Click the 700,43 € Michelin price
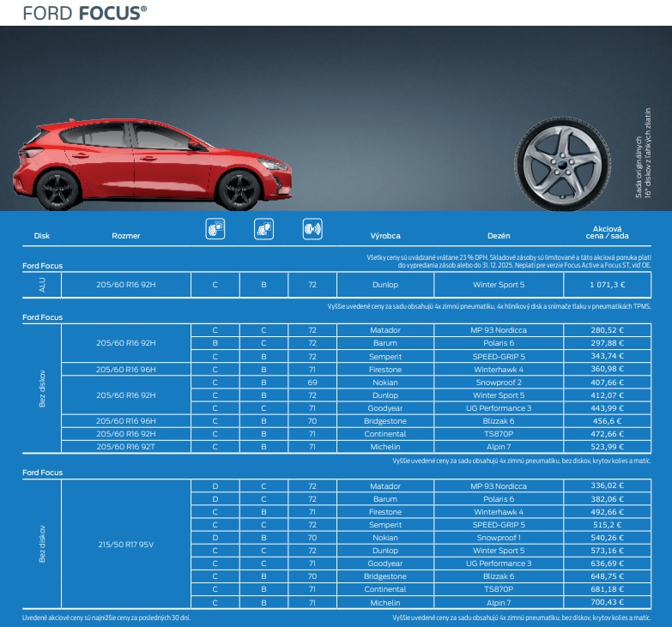 (x=607, y=603)
